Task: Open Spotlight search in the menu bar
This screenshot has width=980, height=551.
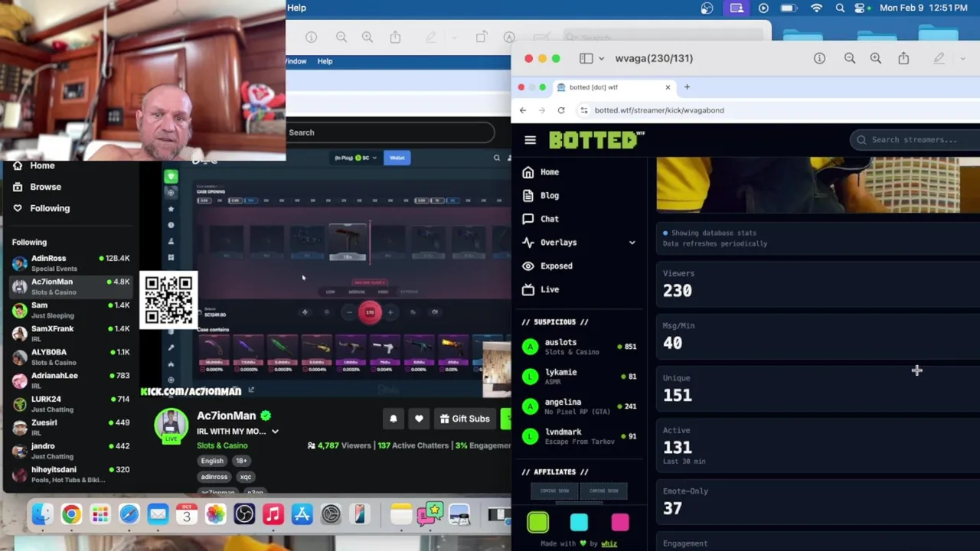Action: (x=840, y=8)
